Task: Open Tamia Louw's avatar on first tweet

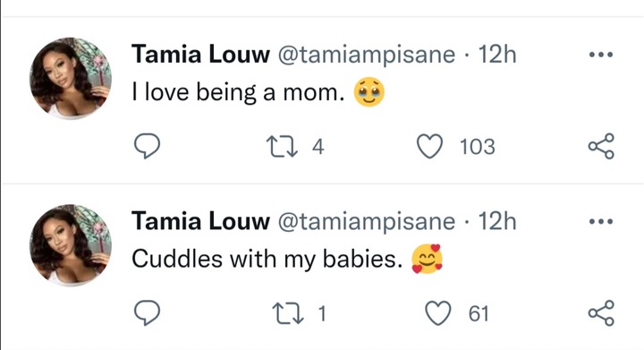Action: [x=71, y=79]
